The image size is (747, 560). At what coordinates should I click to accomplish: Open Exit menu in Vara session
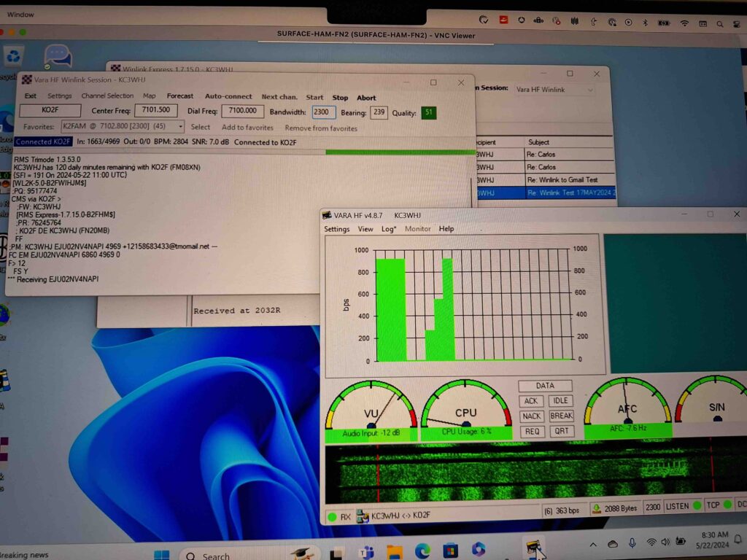31,96
